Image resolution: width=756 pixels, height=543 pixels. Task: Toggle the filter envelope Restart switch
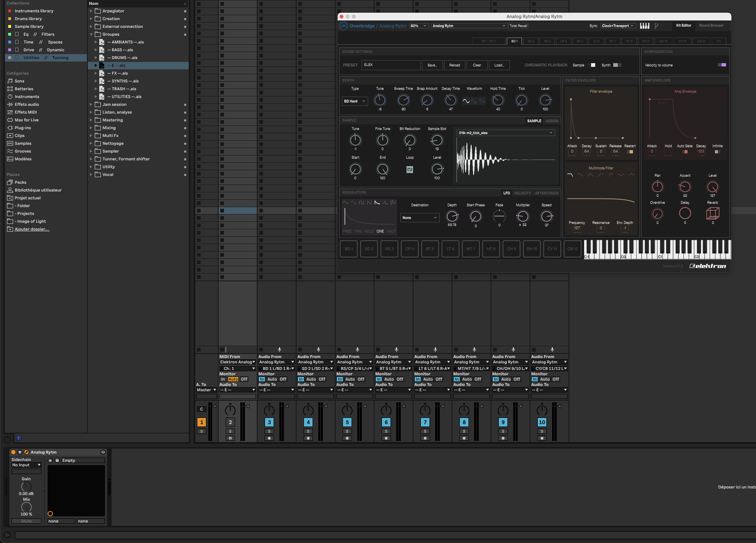[630, 152]
